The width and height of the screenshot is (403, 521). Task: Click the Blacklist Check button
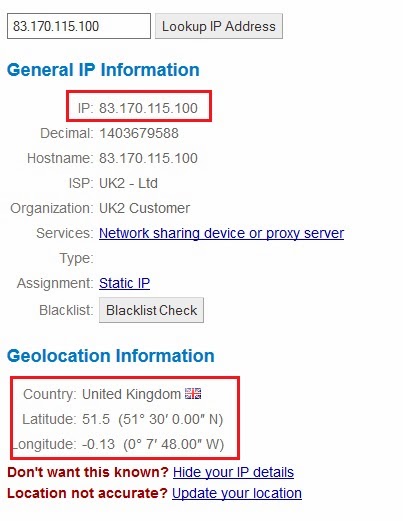pos(151,310)
